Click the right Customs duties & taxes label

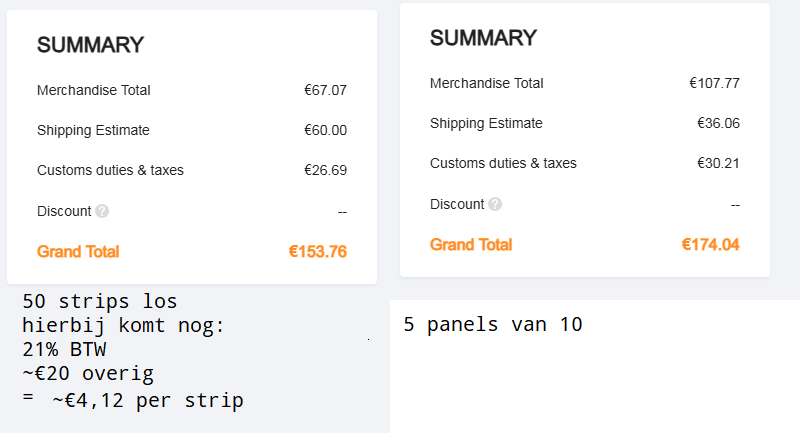(503, 163)
